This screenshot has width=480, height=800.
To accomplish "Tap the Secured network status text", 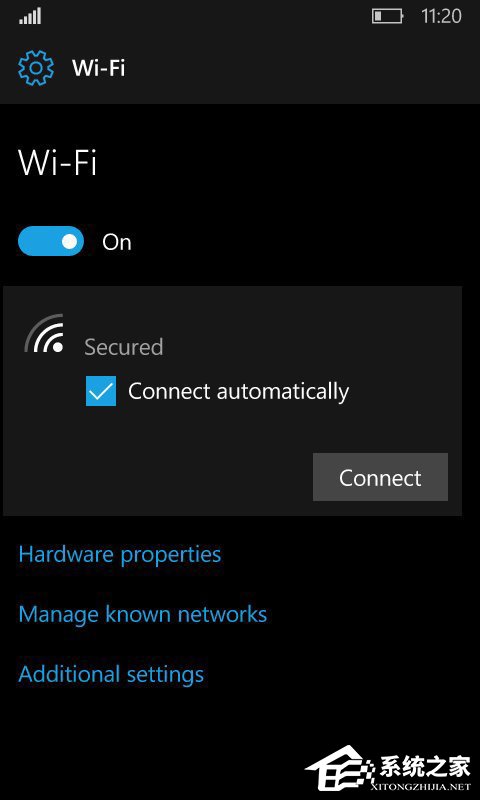I will point(123,347).
